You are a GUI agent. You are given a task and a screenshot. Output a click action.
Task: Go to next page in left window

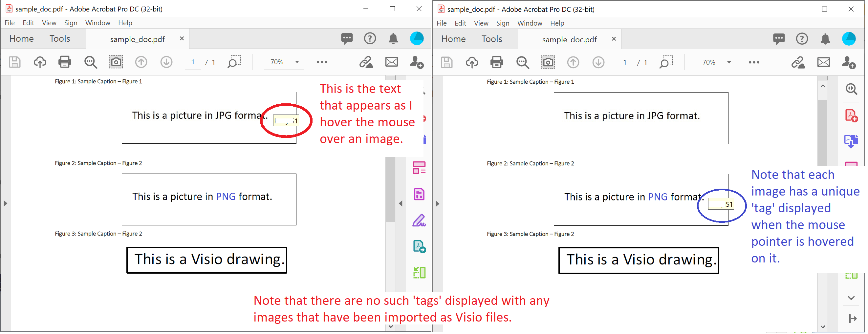(x=166, y=62)
